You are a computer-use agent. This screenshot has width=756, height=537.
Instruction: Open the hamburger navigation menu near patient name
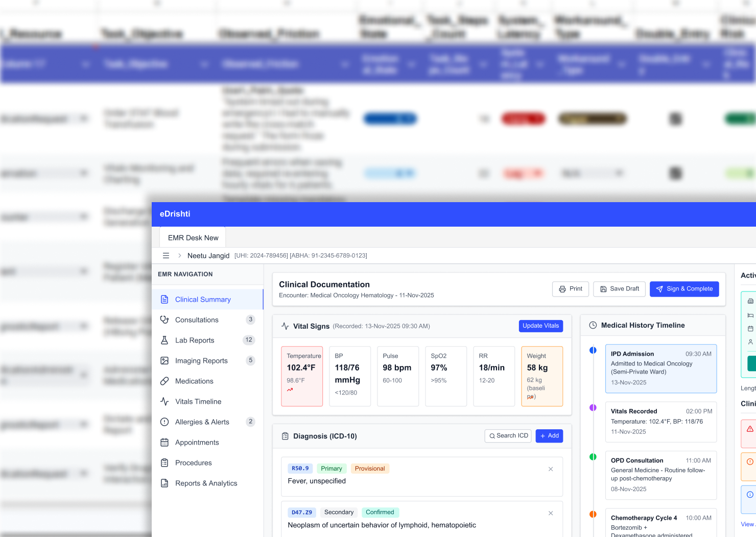pos(166,255)
